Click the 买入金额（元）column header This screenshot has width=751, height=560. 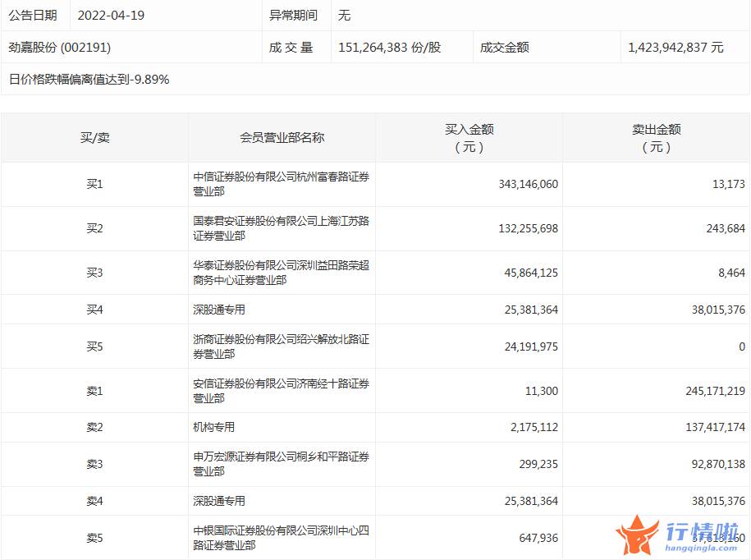coord(469,138)
